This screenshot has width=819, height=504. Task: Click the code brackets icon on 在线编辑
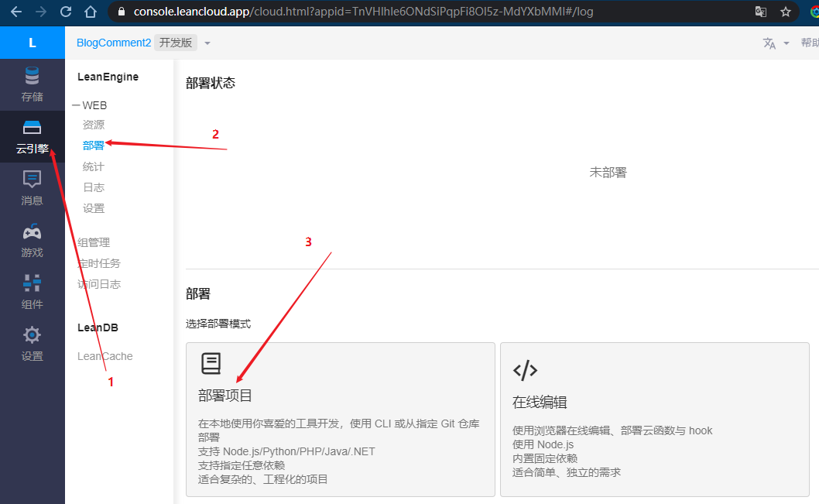tap(525, 370)
